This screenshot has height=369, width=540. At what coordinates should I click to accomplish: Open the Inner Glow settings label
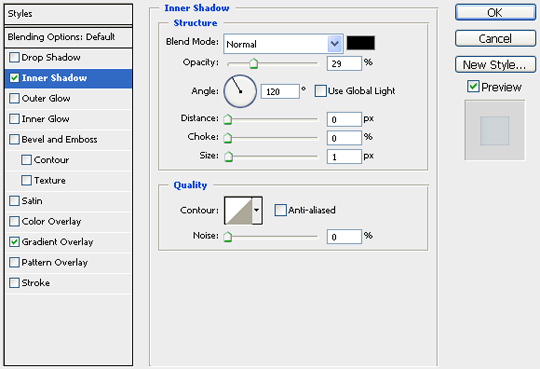pyautogui.click(x=45, y=119)
